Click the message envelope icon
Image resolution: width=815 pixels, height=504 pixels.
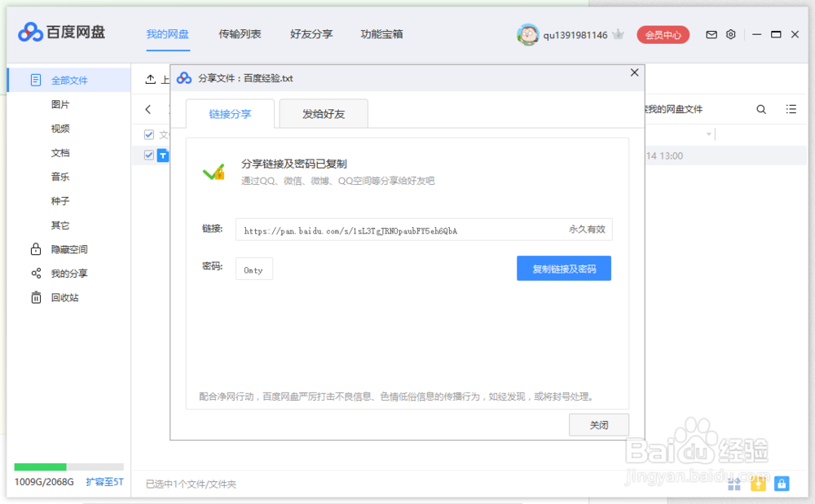click(x=711, y=34)
